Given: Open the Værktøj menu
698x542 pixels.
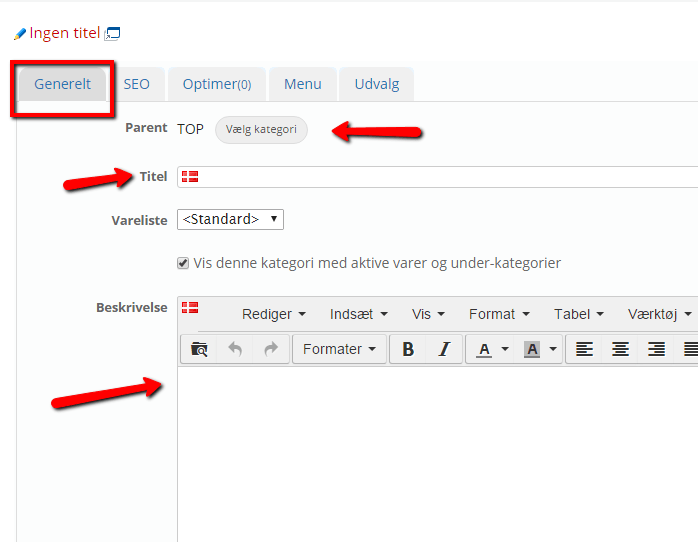Looking at the screenshot, I should [660, 314].
